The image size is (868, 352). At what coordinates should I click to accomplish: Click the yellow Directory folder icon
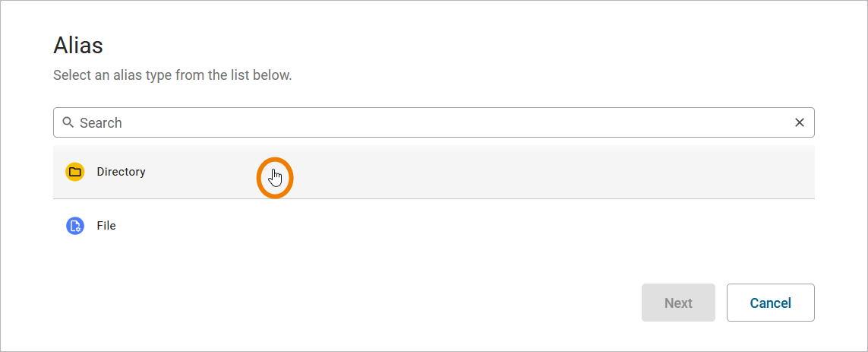tap(74, 172)
